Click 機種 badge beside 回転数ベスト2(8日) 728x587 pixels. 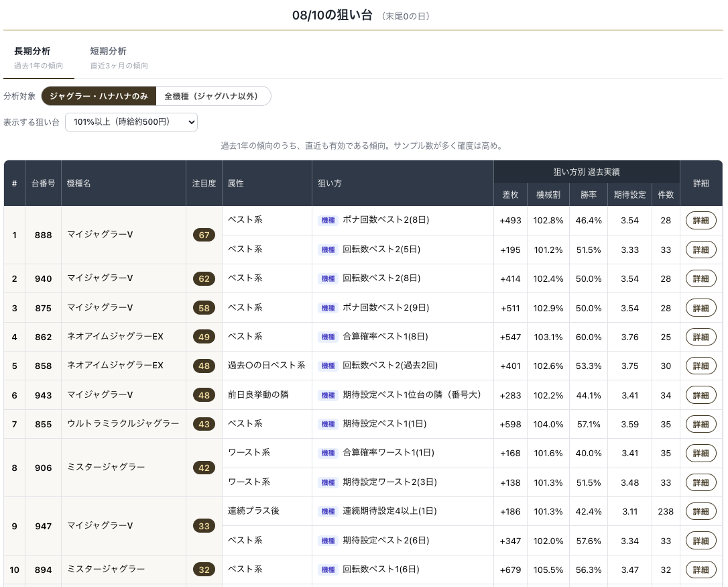coord(328,279)
